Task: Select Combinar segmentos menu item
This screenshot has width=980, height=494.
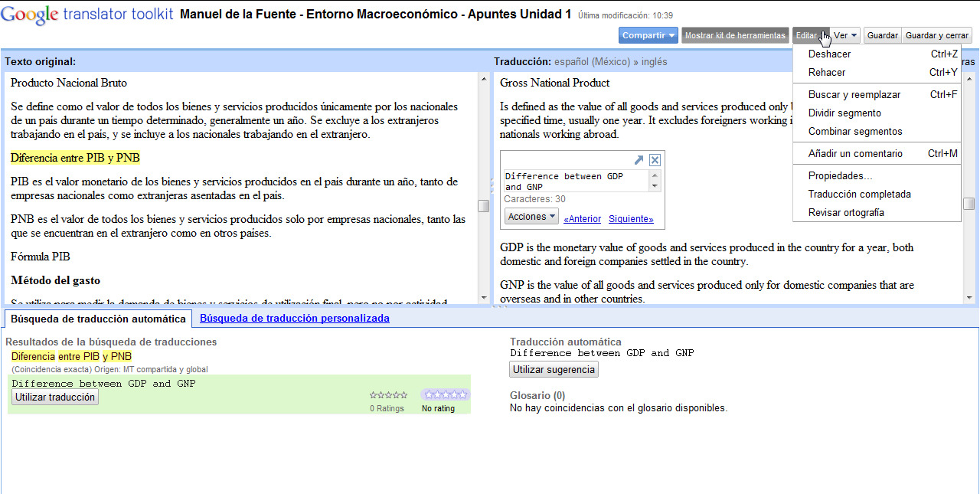Action: (877, 132)
